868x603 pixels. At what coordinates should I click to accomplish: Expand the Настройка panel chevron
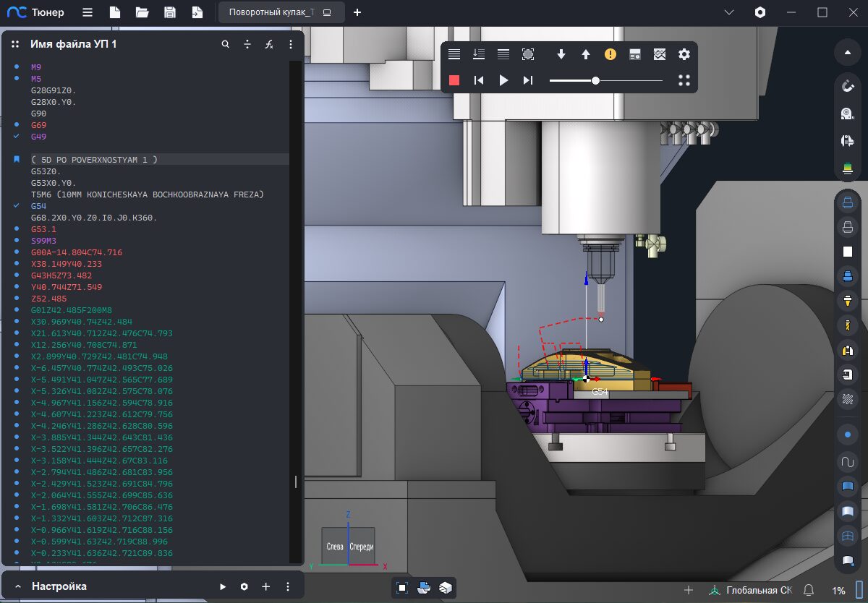pyautogui.click(x=17, y=586)
